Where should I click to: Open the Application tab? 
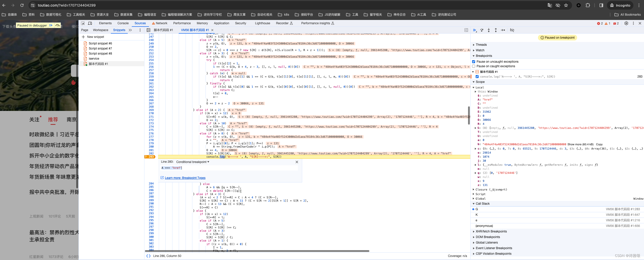click(x=221, y=23)
